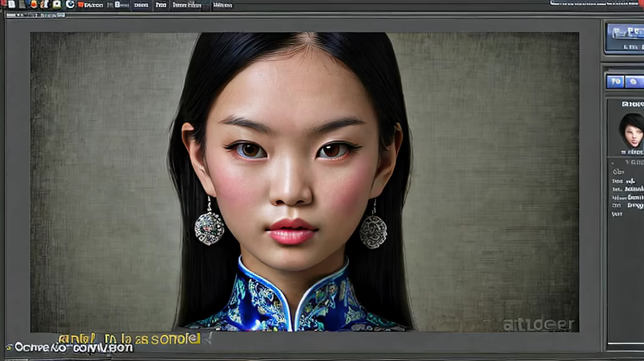644x361 pixels.
Task: Click the second blue button in right panel
Action: [634, 81]
